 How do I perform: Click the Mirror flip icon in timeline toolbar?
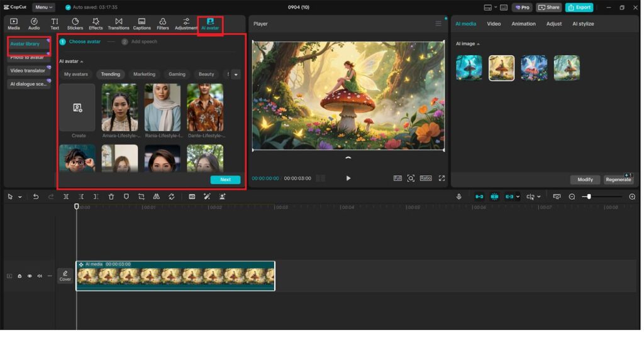[x=157, y=197]
